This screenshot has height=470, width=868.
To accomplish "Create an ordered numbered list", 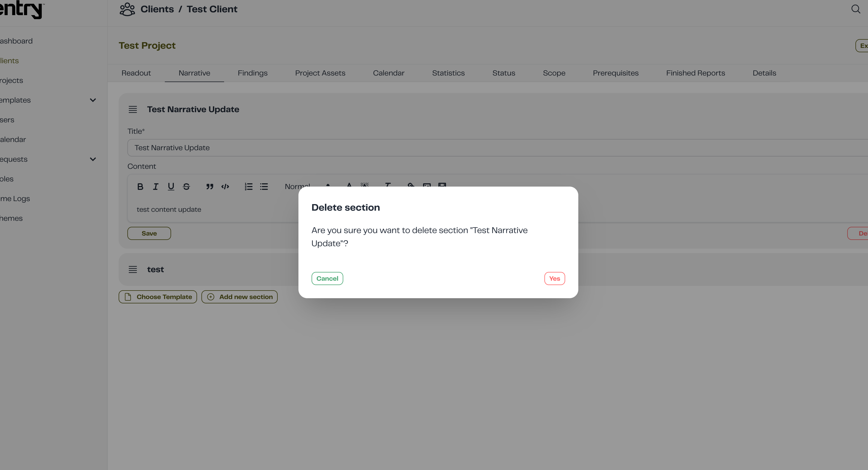I will coord(248,186).
